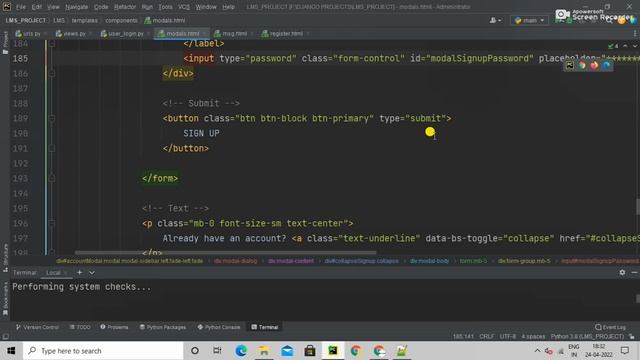
Task: Open the Event Log
Action: (610, 327)
